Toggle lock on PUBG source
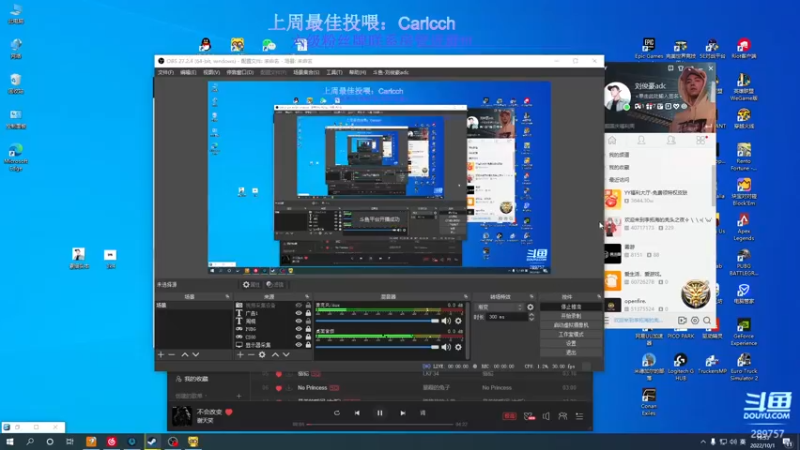This screenshot has width=800, height=450. click(308, 329)
